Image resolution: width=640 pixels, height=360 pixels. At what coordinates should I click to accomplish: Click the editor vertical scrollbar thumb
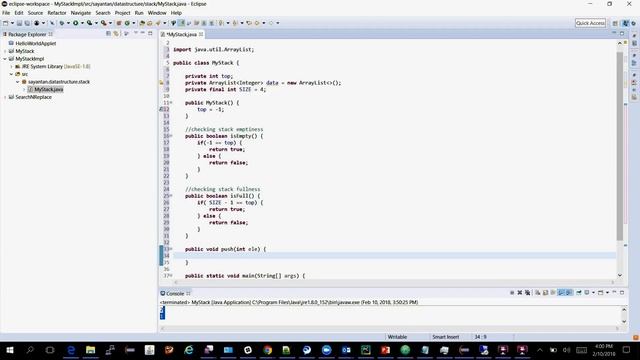pos(620,146)
